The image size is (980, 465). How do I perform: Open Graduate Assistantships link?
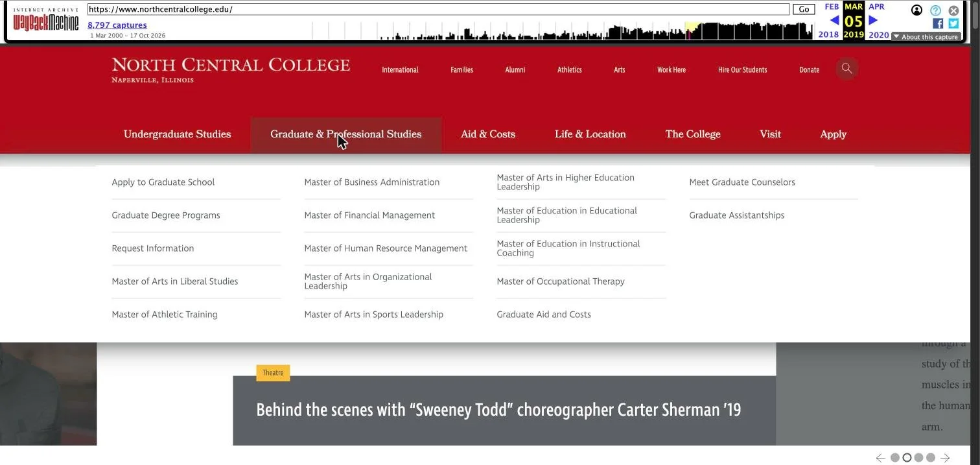737,215
